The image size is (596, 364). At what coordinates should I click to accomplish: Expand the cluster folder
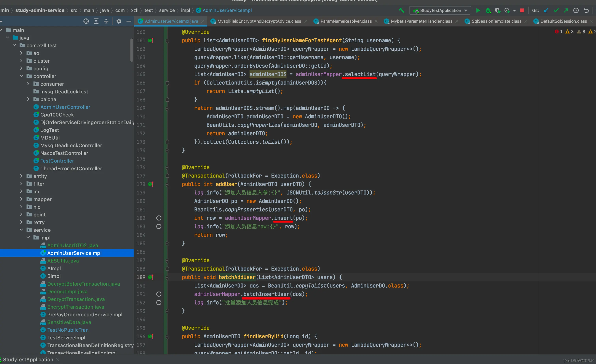coord(21,61)
